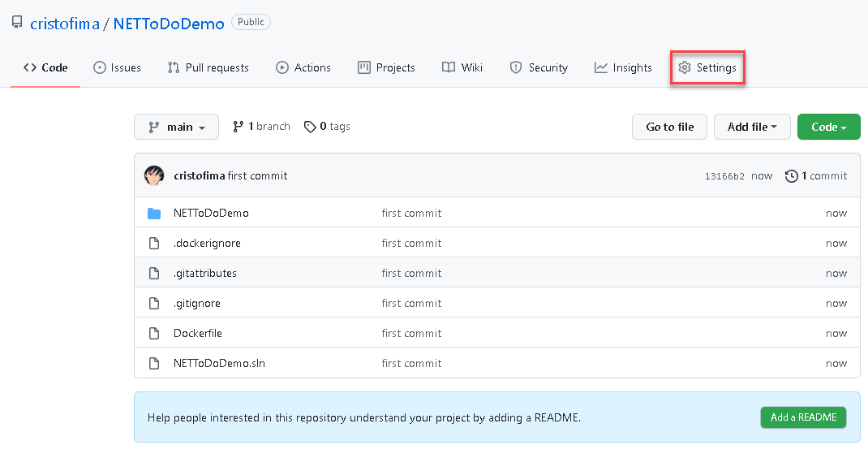Image resolution: width=868 pixels, height=471 pixels.
Task: Click the commit history clock icon
Action: pyautogui.click(x=792, y=176)
